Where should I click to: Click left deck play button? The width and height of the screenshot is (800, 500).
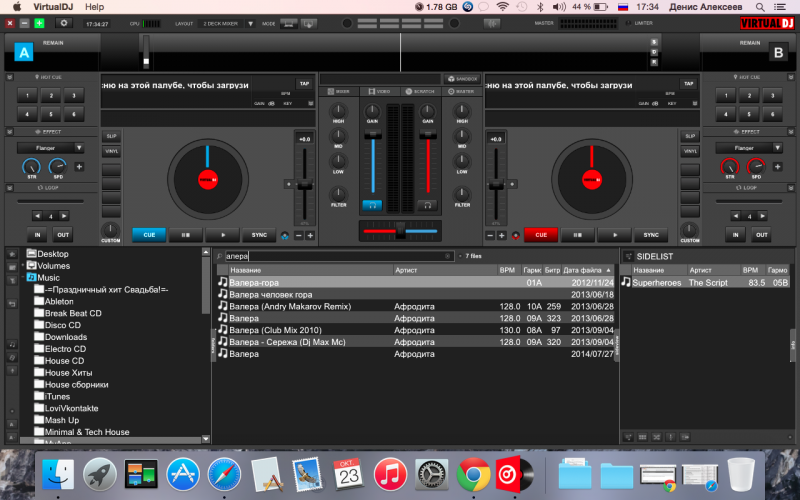(222, 235)
